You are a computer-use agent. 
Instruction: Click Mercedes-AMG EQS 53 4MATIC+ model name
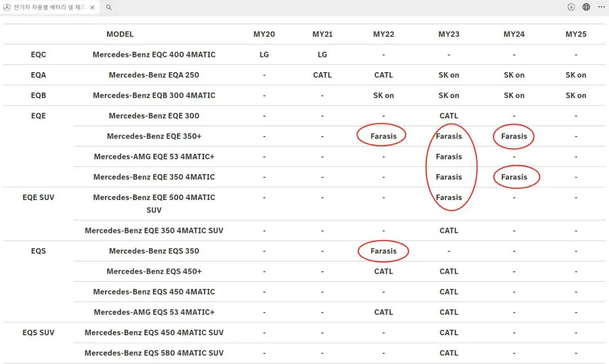[154, 312]
